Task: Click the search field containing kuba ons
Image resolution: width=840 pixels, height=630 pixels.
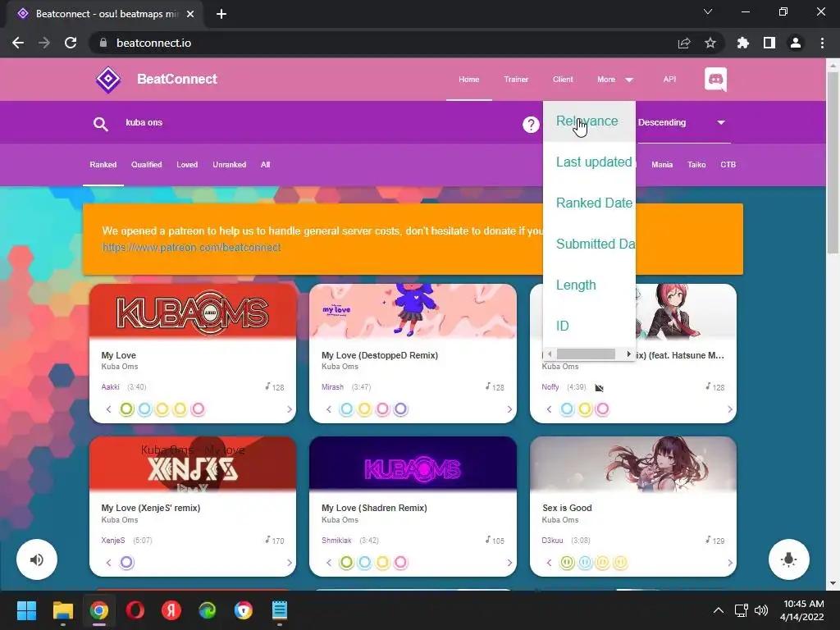Action: pos(316,123)
